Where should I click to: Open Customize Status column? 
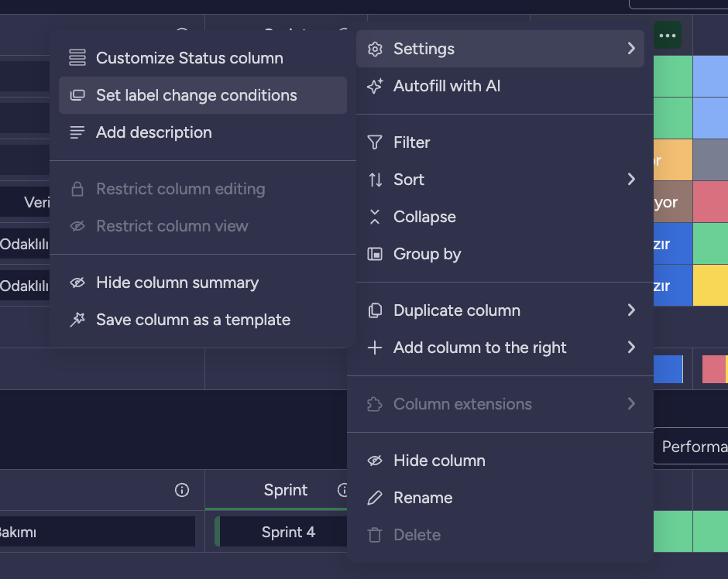click(x=203, y=58)
